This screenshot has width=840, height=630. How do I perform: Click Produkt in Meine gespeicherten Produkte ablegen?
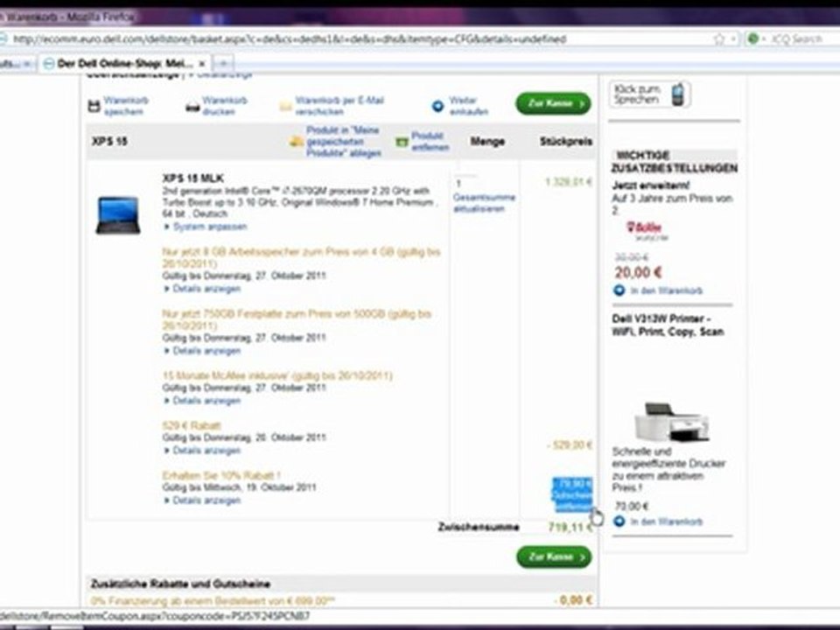(343, 142)
